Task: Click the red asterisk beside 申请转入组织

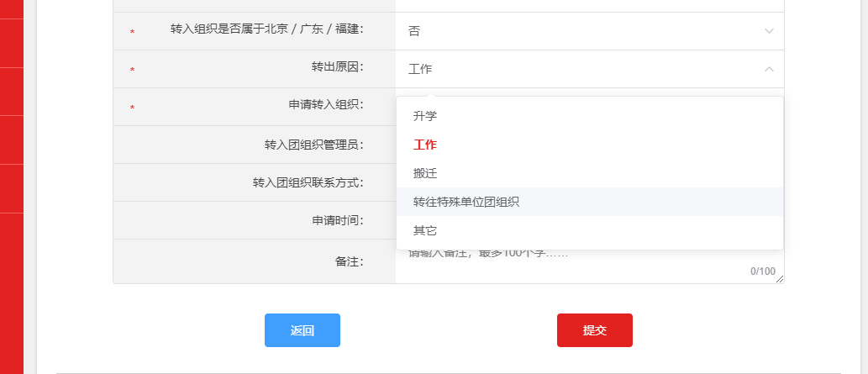Action: tap(132, 108)
